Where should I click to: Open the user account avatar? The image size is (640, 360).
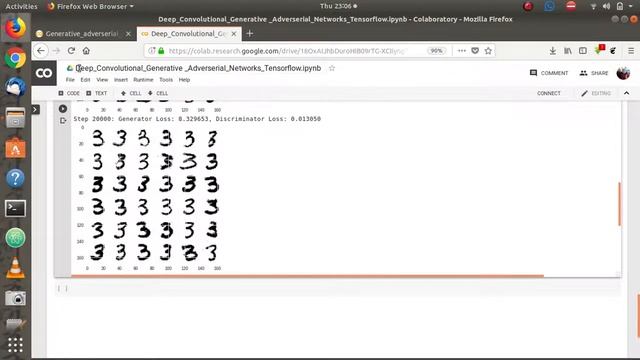623,73
